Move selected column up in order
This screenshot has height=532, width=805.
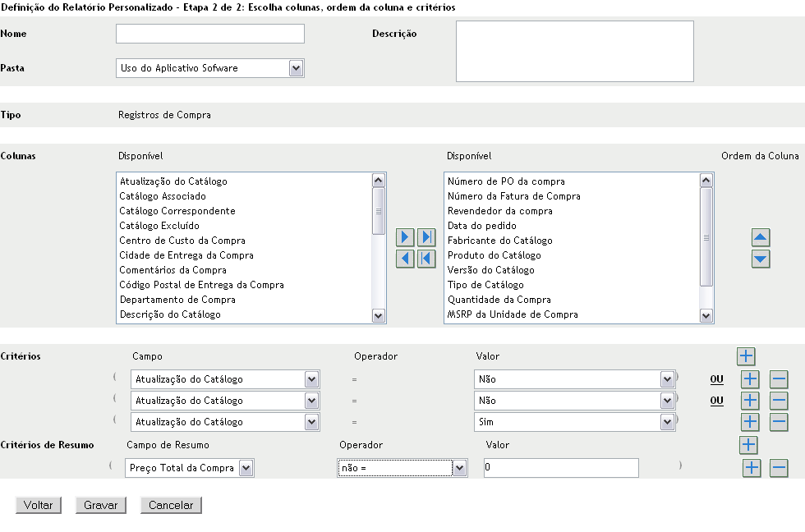click(761, 238)
